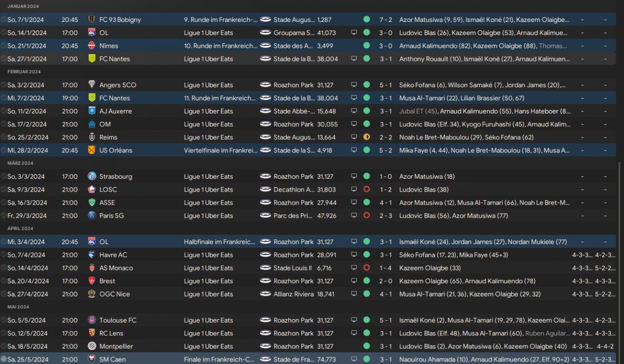
Task: Open the Stade Louis II stadium link
Action: [x=292, y=268]
